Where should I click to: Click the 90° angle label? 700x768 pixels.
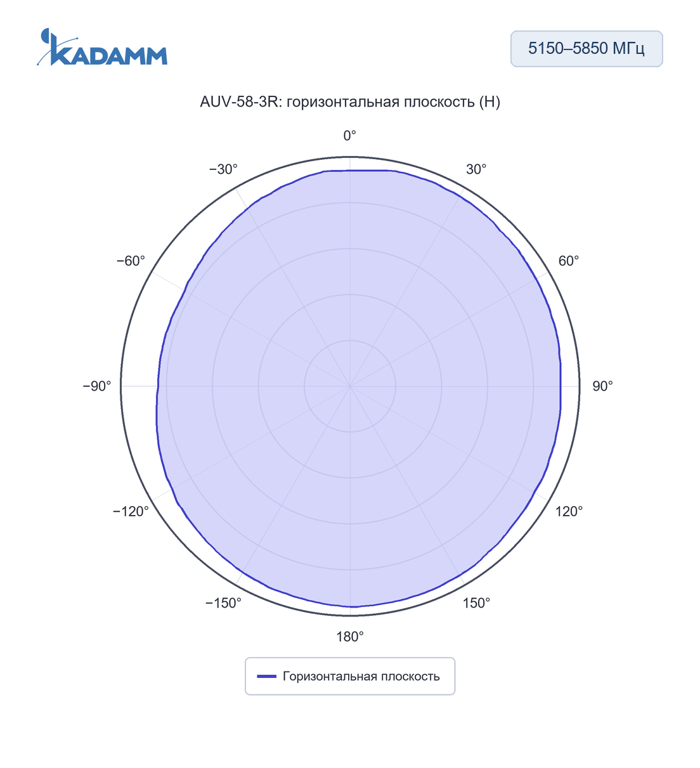coord(602,386)
